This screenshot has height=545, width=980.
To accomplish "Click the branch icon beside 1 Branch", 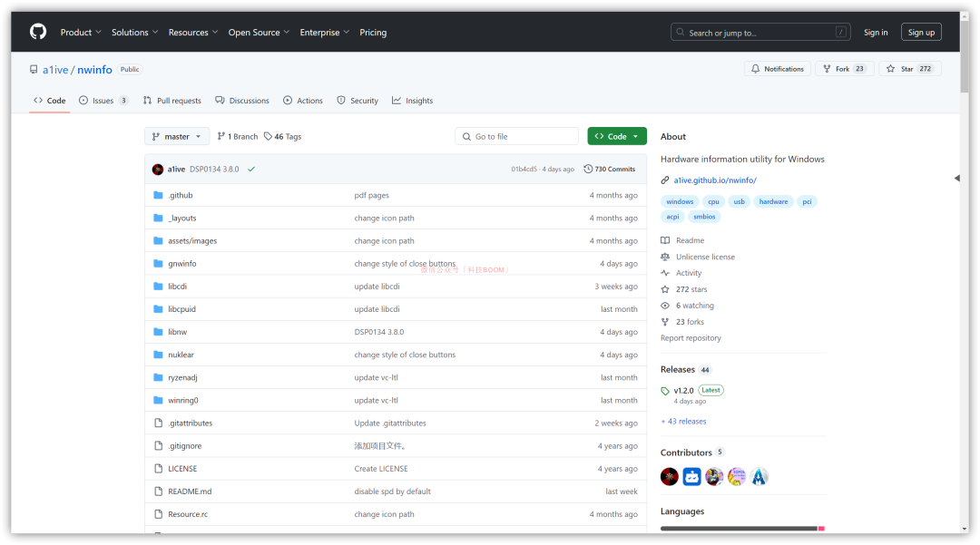I will point(221,136).
